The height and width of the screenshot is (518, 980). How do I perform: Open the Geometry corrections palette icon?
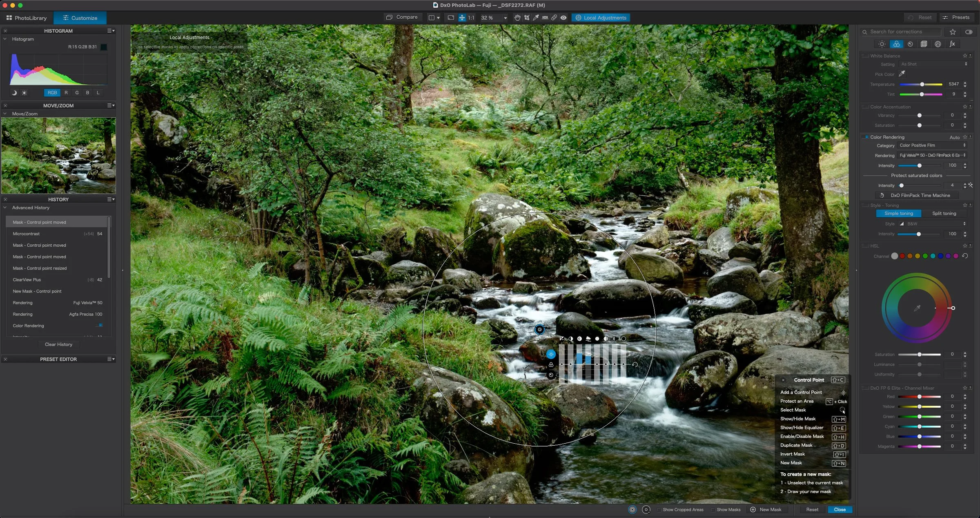click(924, 44)
